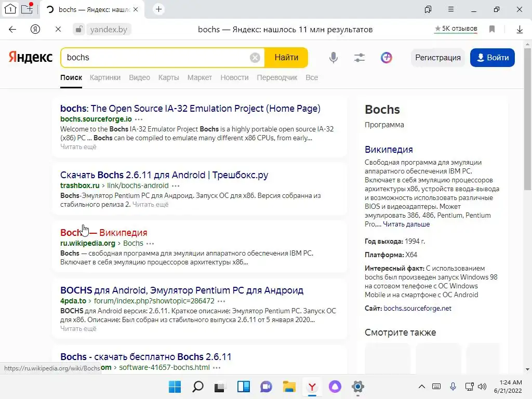Click the yandex.by address field
Screen dimensions: 532x399
click(x=109, y=30)
